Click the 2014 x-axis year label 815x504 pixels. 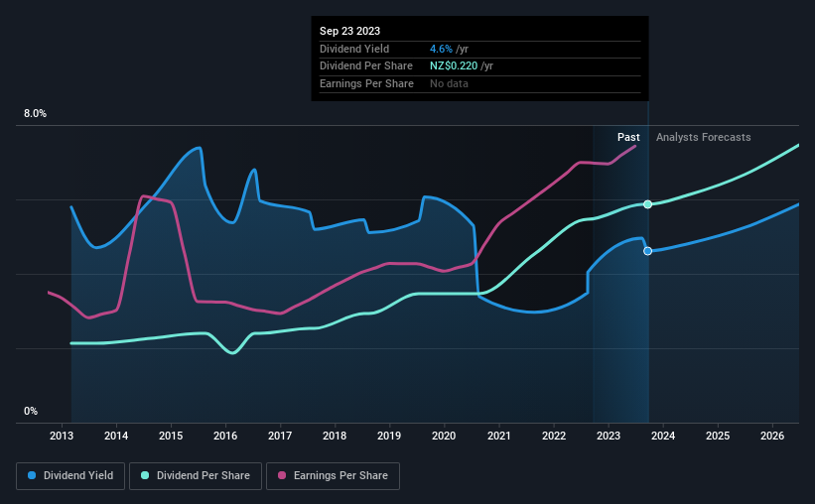116,436
